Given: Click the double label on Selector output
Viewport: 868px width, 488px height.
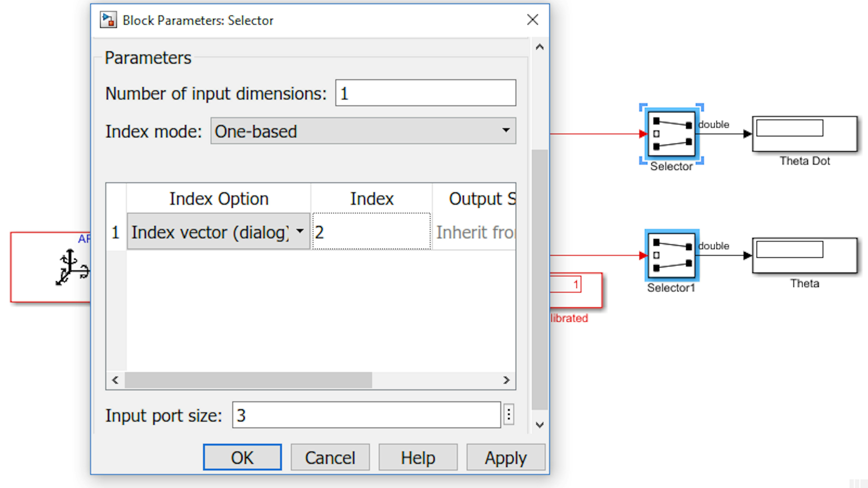Looking at the screenshot, I should coord(714,125).
